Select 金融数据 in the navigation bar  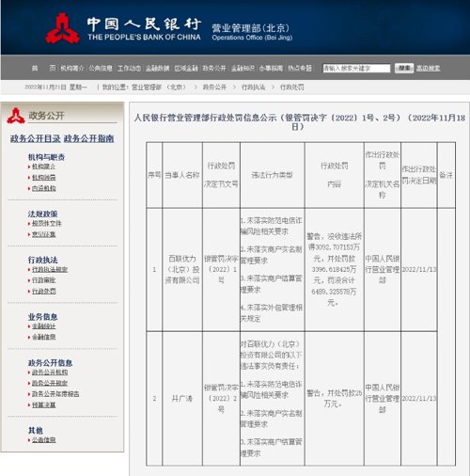coord(158,68)
